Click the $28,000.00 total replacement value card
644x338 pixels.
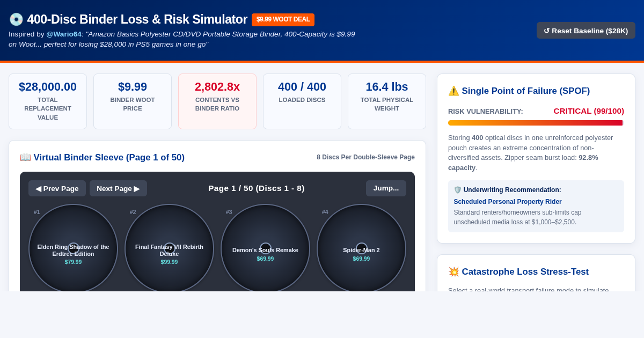pyautogui.click(x=48, y=101)
